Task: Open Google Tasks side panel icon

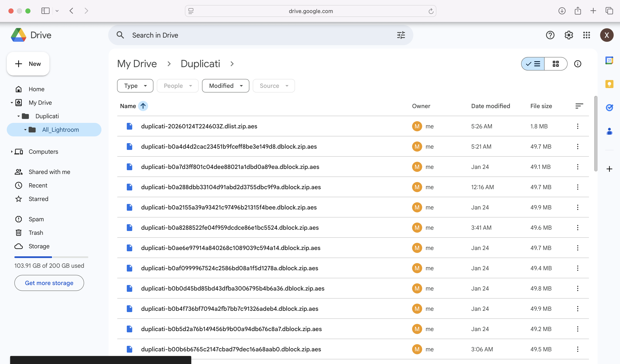Action: [x=609, y=107]
